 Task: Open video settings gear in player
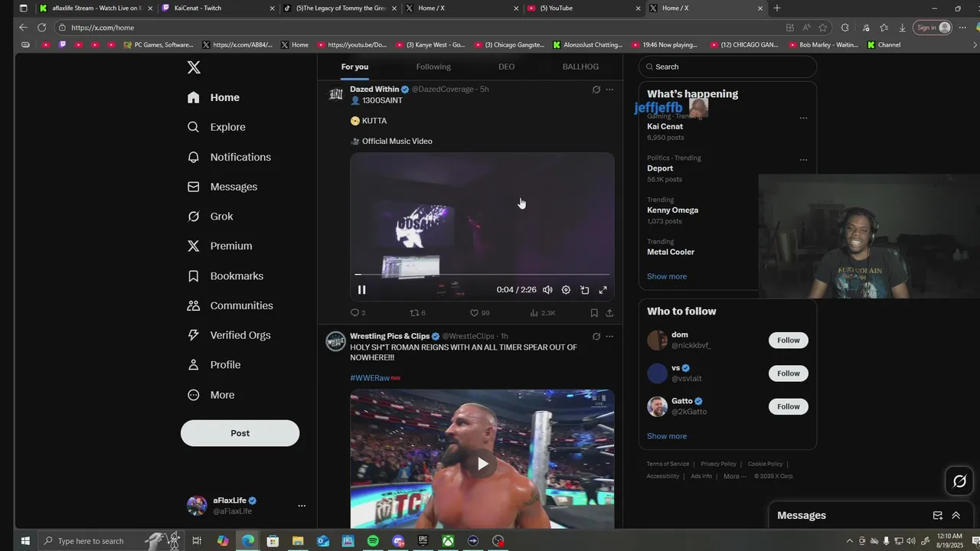566,290
